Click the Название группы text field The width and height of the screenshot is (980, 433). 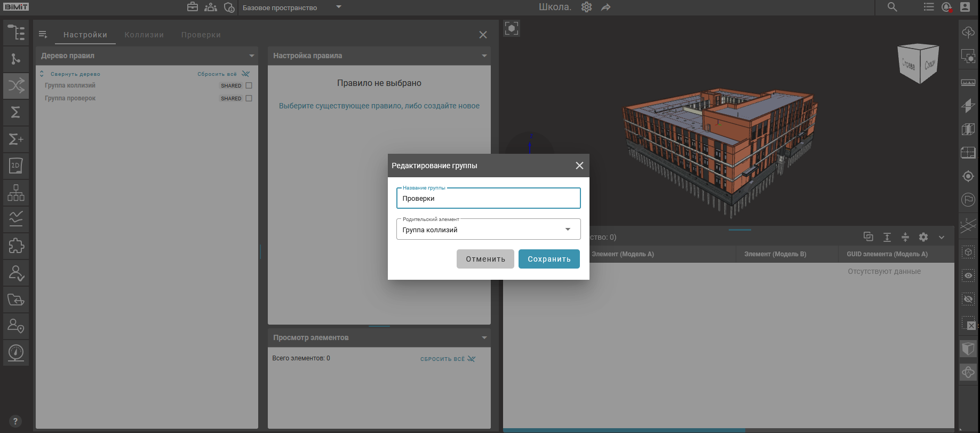coord(488,199)
